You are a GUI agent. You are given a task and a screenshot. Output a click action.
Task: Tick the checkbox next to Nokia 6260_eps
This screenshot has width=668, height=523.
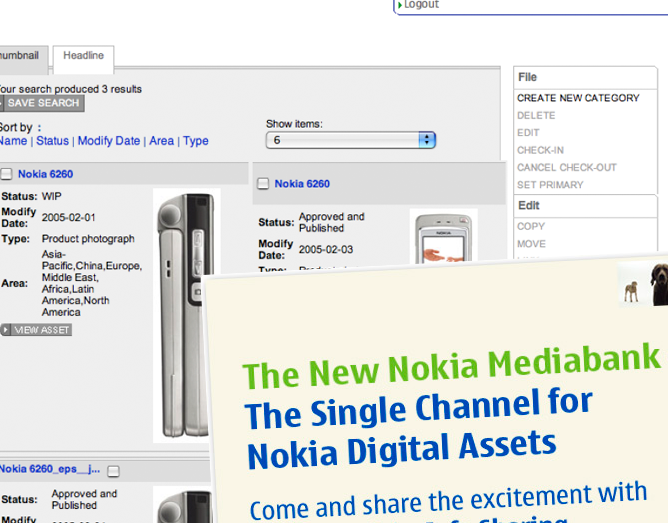click(113, 471)
